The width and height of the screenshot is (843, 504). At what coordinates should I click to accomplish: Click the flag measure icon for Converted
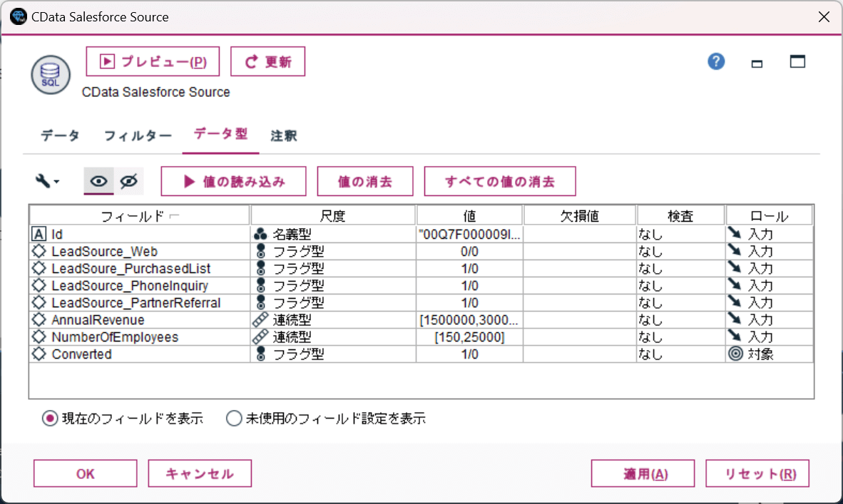pos(261,354)
